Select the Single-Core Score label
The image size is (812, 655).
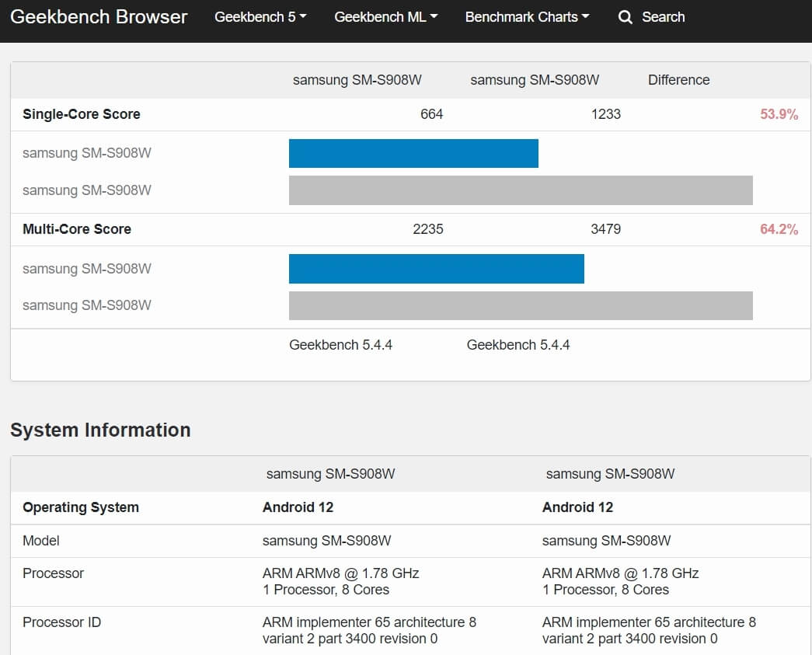[82, 114]
